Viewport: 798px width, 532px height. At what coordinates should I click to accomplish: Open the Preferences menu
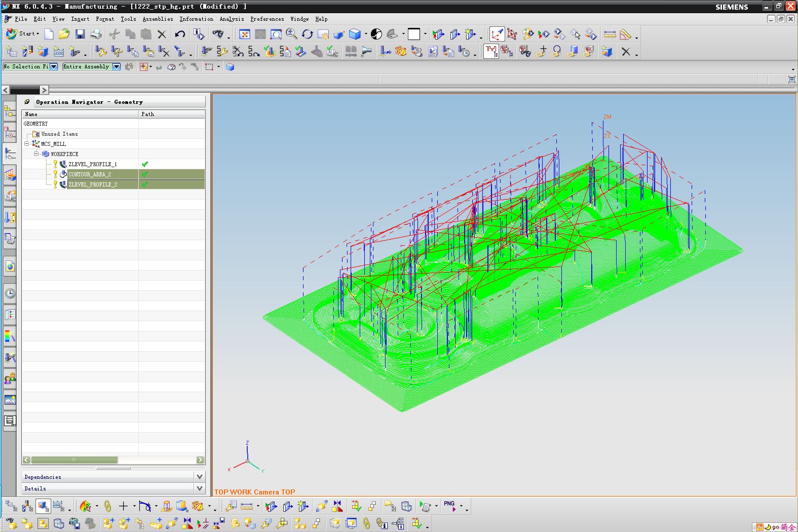click(267, 19)
